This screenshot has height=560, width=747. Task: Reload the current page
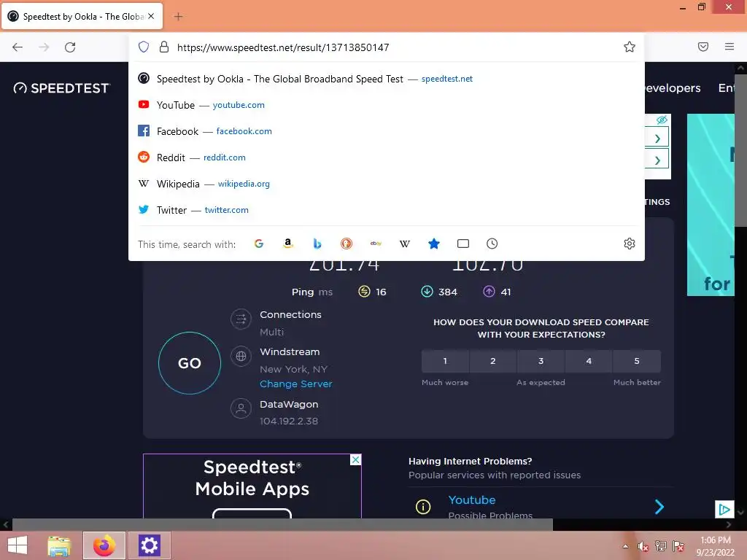pyautogui.click(x=70, y=47)
